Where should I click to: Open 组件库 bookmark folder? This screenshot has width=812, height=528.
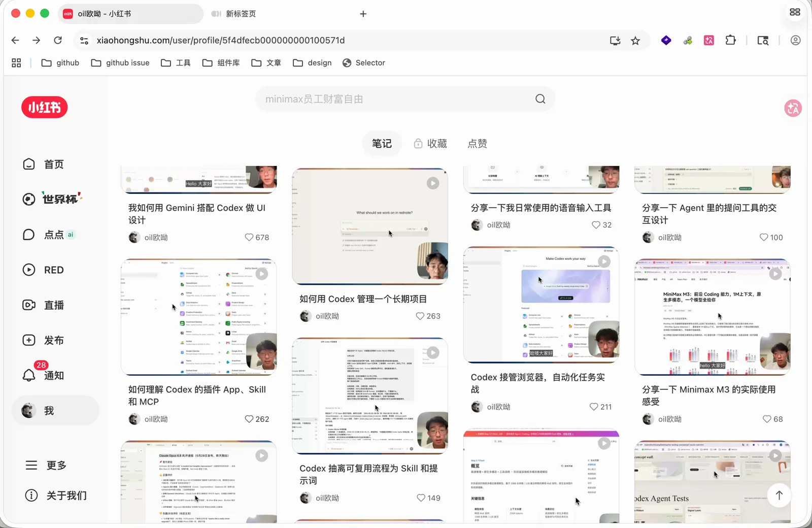point(221,62)
